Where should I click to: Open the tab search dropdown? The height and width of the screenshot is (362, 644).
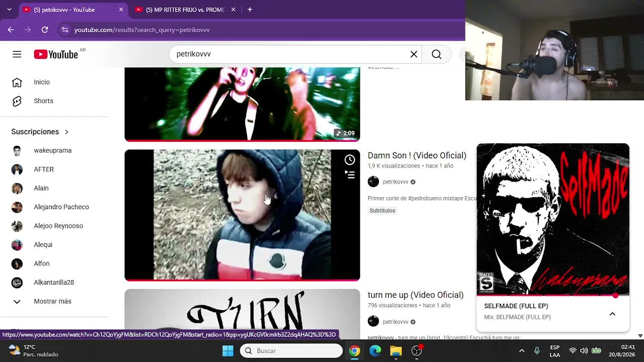(x=9, y=10)
